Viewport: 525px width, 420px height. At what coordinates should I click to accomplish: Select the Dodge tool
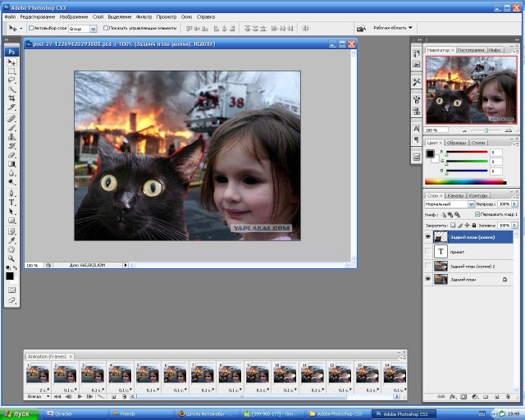[11, 182]
